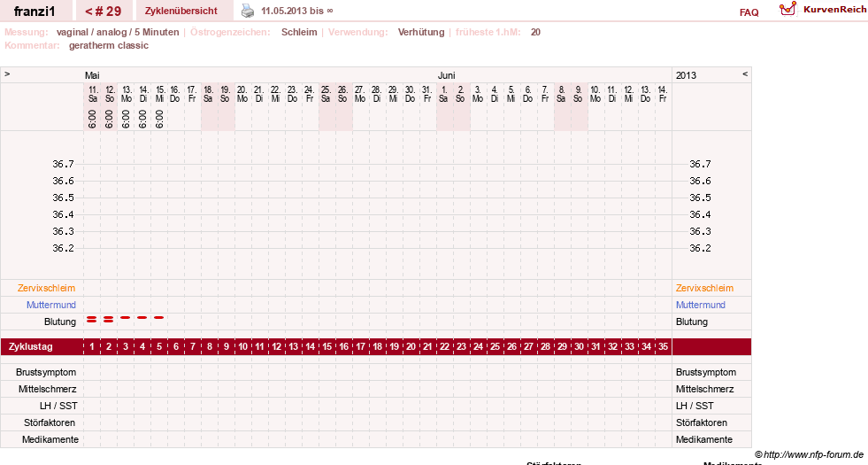
Task: Click the left Muttermund row label
Action: pos(51,305)
